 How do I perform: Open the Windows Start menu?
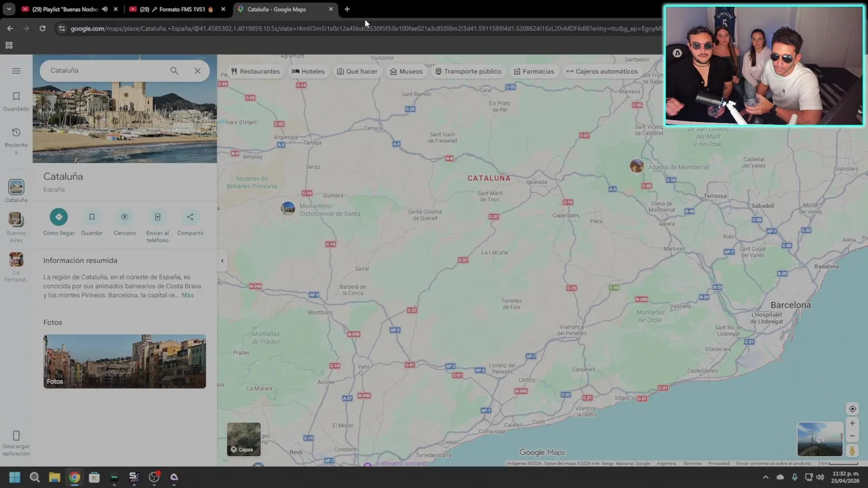coord(15,477)
